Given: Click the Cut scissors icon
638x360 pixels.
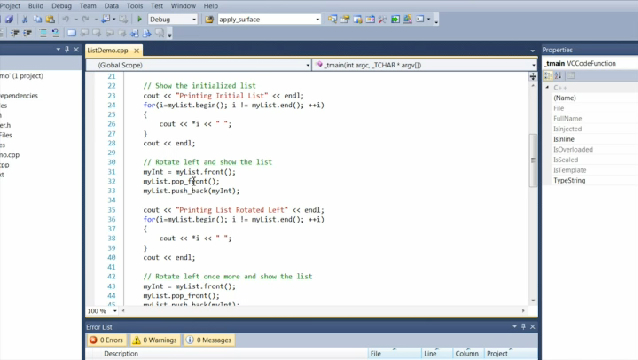Looking at the screenshot, I should click(24, 19).
